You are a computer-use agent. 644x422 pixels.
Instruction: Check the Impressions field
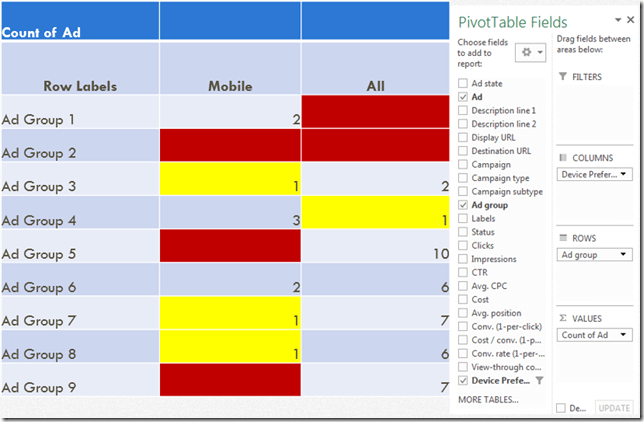point(462,259)
